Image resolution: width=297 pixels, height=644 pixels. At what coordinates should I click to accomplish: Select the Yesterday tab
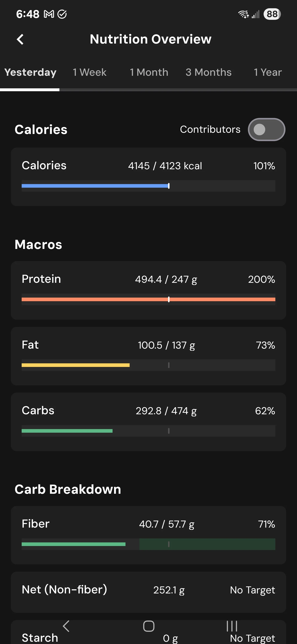(30, 72)
